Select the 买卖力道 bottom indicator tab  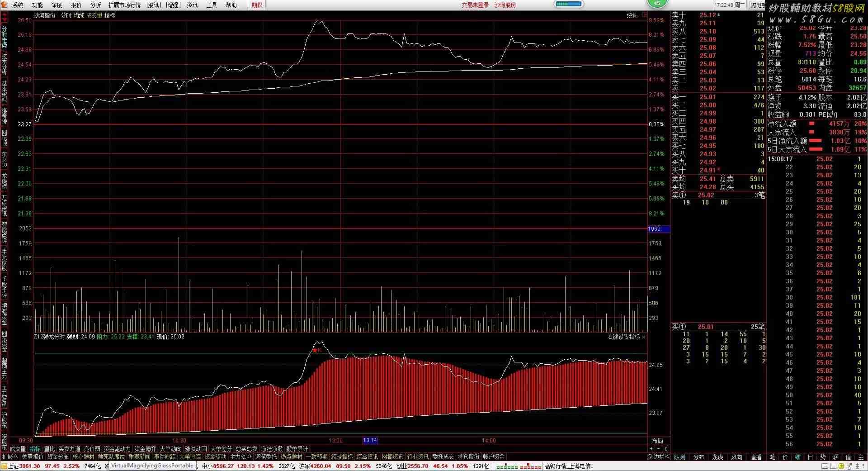[70, 449]
